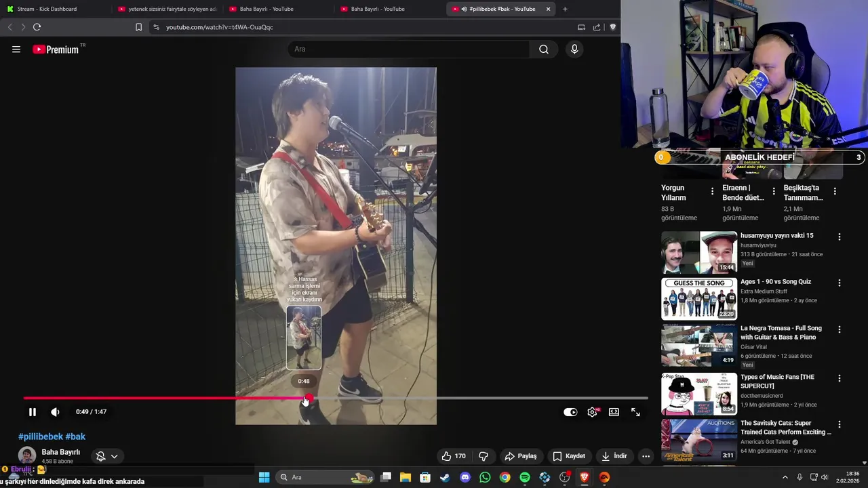
Task: Open the player settings gear
Action: (592, 412)
